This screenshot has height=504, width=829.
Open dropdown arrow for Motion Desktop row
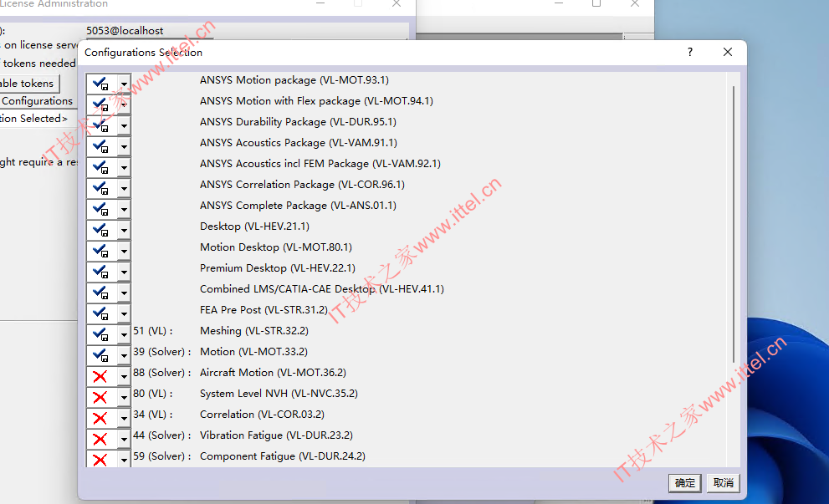pyautogui.click(x=124, y=251)
